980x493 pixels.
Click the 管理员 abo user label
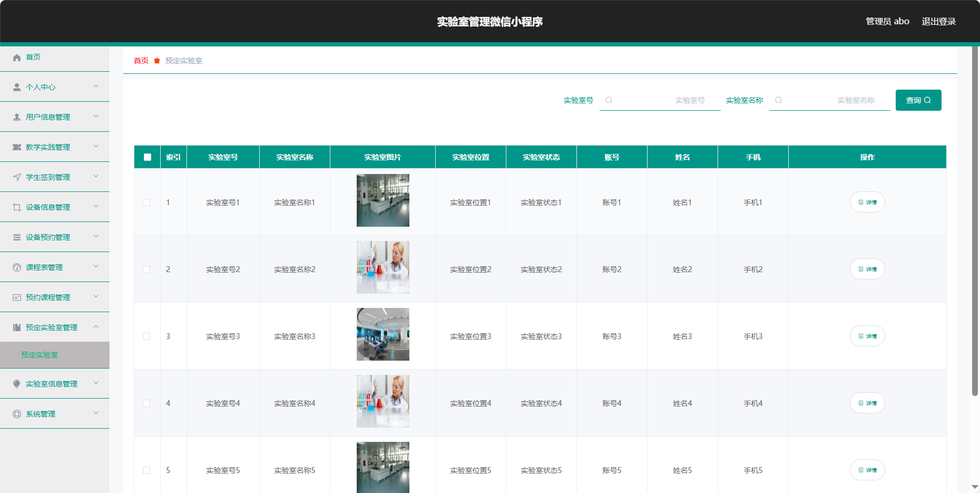(887, 22)
